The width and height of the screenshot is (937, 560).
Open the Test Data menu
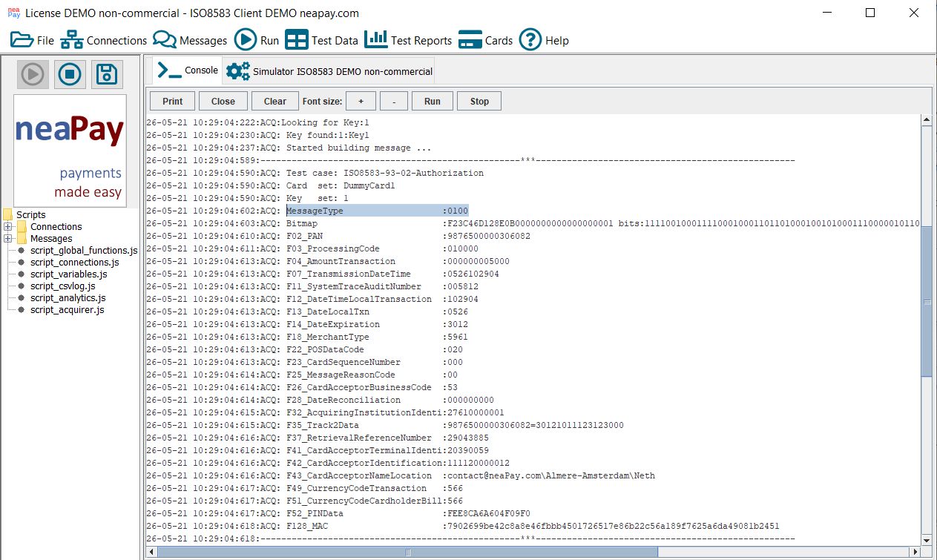(x=321, y=40)
